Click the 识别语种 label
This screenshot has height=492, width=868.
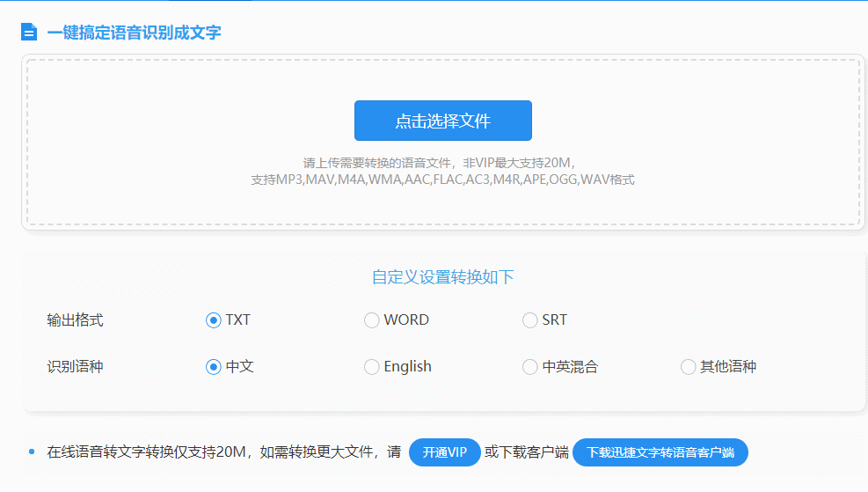(76, 367)
